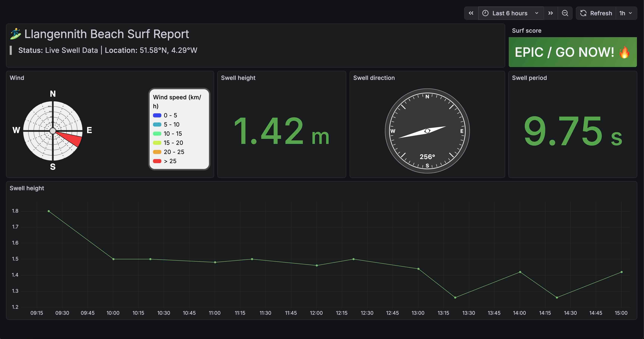644x339 pixels.
Task: Shift time range backward with double-left arrows
Action: 471,13
